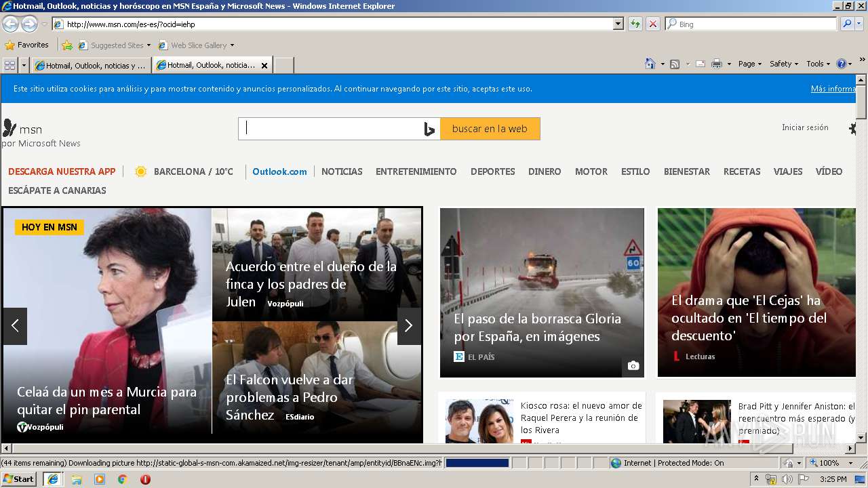868x488 pixels.
Task: Click Add to Favorites Bar icon
Action: [x=67, y=45]
